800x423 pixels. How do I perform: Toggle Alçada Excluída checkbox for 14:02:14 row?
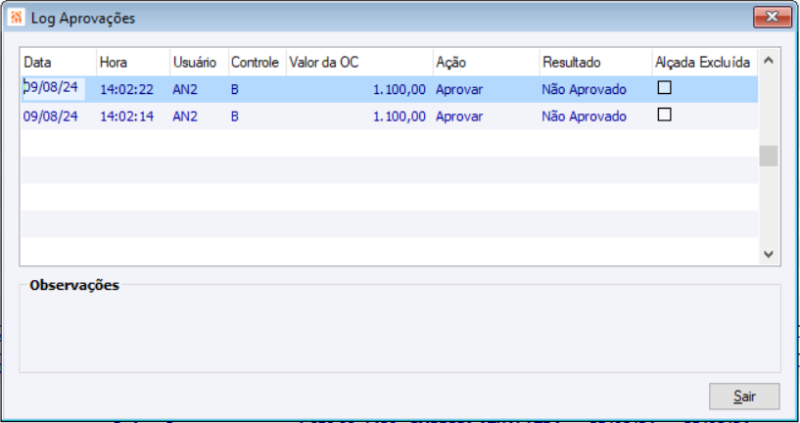pyautogui.click(x=664, y=115)
